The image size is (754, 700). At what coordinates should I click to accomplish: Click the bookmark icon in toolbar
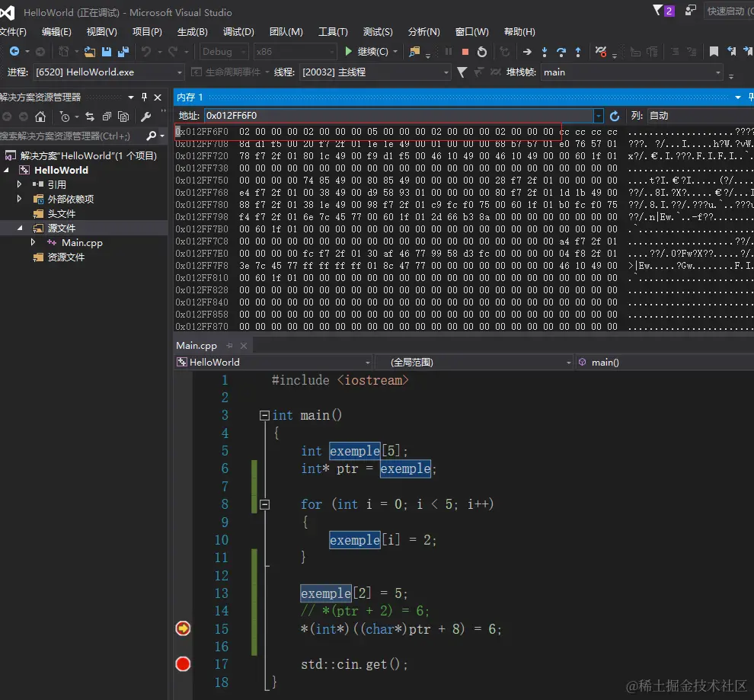pyautogui.click(x=714, y=52)
